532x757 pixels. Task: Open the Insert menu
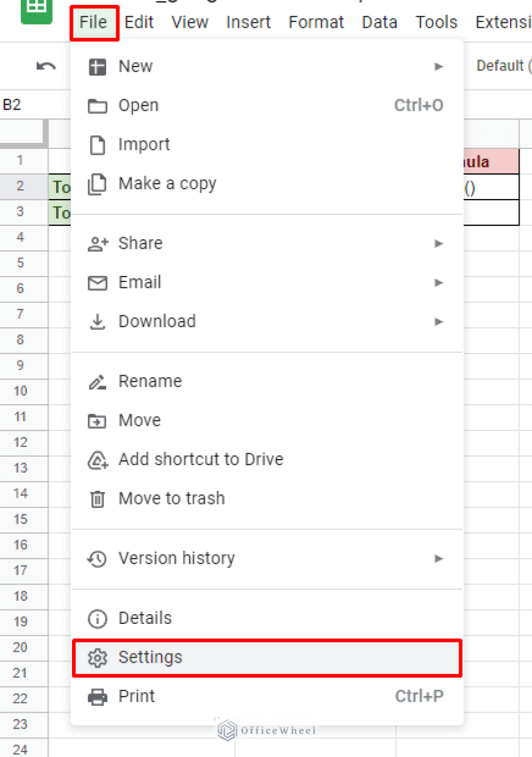pyautogui.click(x=248, y=23)
